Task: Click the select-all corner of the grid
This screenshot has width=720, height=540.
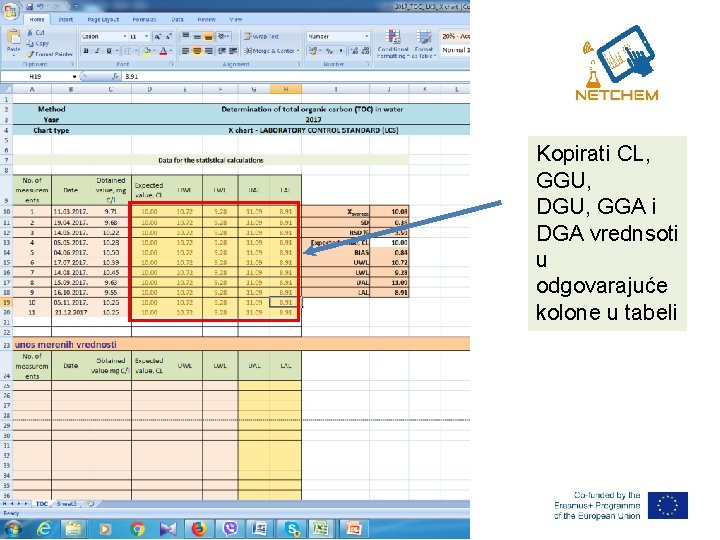Action: click(x=6, y=89)
